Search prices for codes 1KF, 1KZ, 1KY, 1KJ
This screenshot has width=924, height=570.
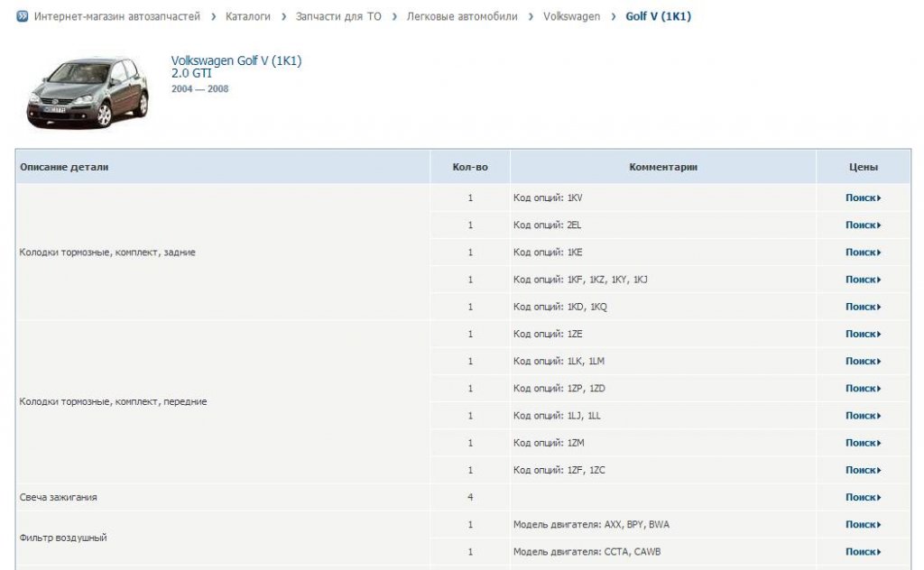click(864, 280)
